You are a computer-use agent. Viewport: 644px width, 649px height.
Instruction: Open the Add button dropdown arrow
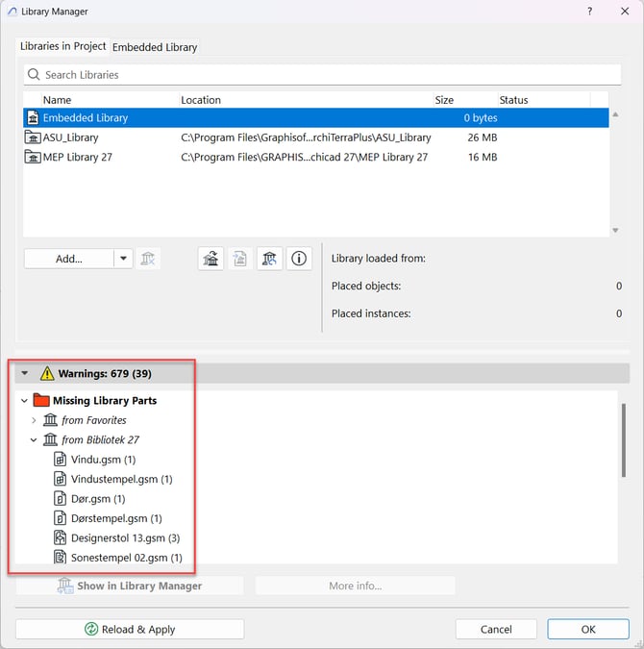coord(123,258)
